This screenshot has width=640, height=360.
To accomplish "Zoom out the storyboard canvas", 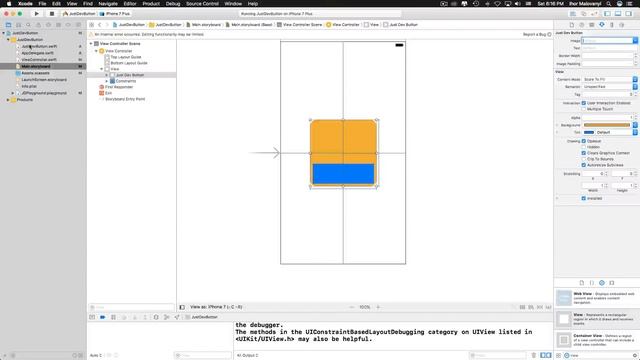I will tap(352, 307).
